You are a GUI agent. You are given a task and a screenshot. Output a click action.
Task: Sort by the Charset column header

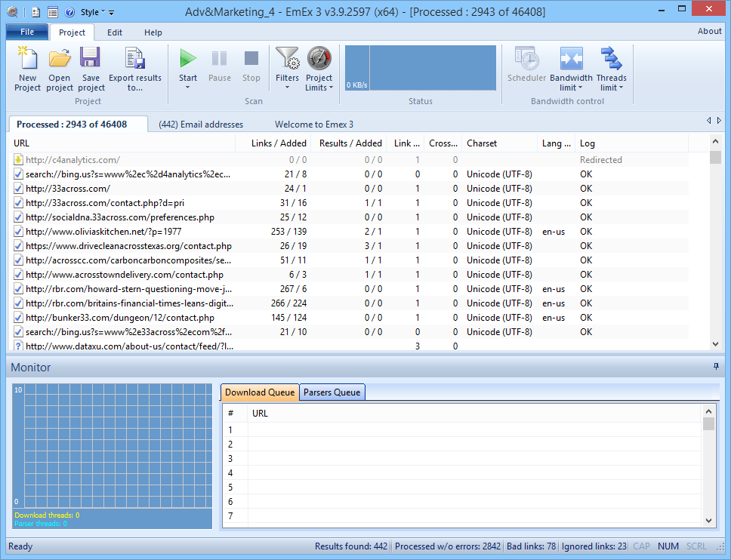(482, 143)
